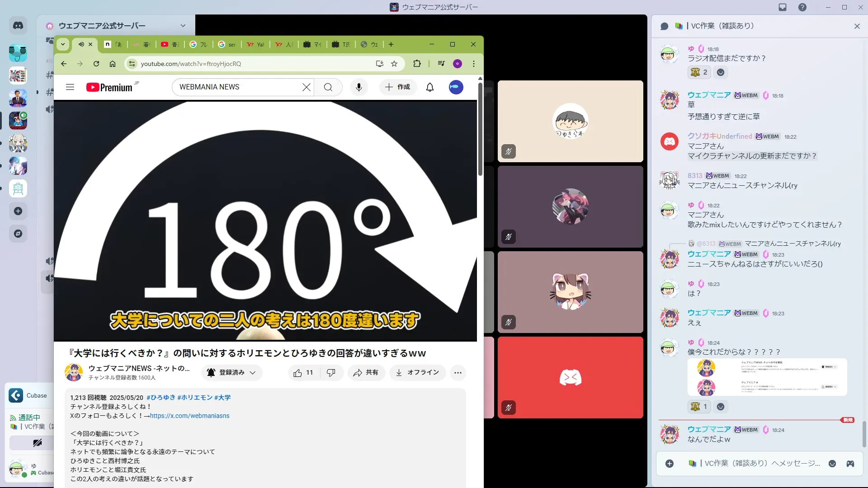
Task: Click the add server plus icon
Action: click(x=18, y=211)
